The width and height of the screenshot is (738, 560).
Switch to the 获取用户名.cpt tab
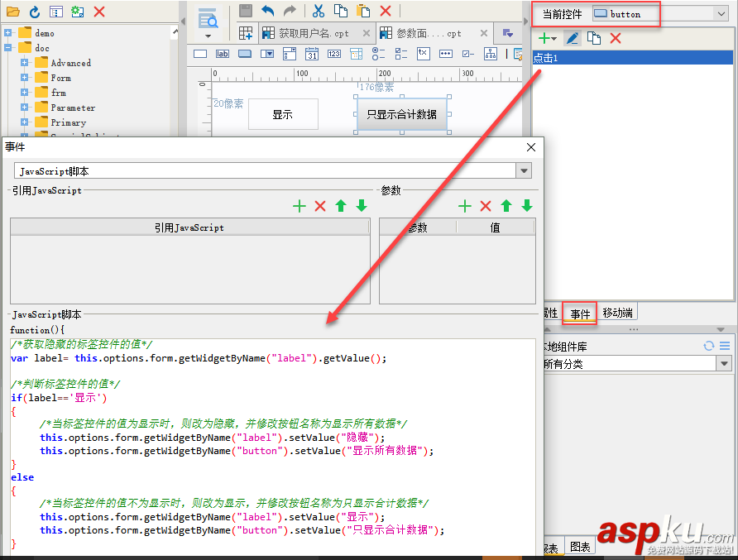pos(314,33)
